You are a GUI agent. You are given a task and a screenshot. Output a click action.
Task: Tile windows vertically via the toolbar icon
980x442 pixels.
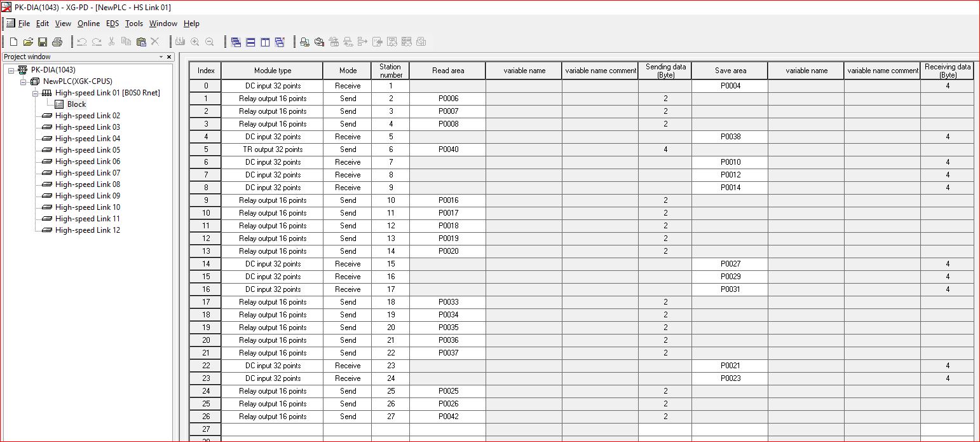(x=265, y=42)
